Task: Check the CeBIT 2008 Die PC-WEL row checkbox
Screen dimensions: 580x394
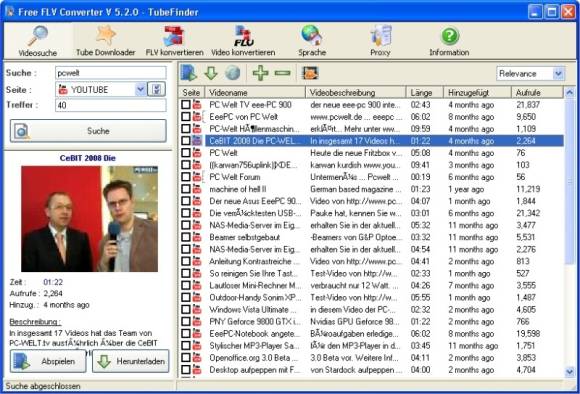Action: (186, 141)
